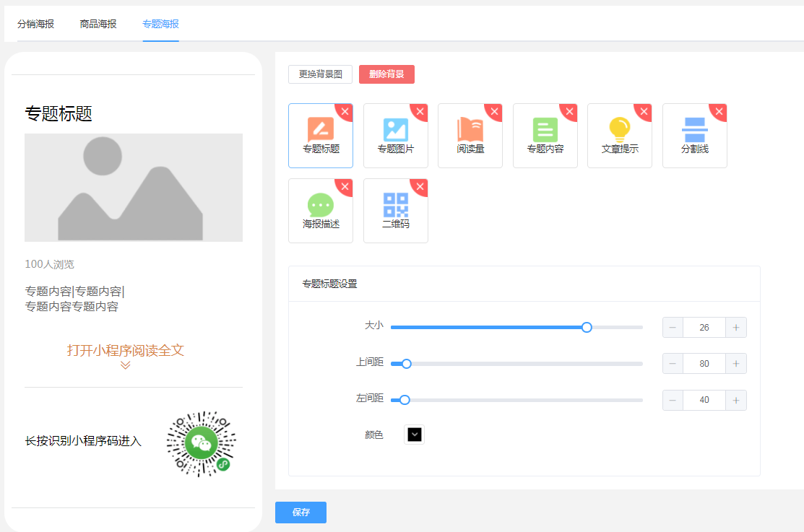804x532 pixels.
Task: Click the 左间距 slider handle
Action: (405, 401)
